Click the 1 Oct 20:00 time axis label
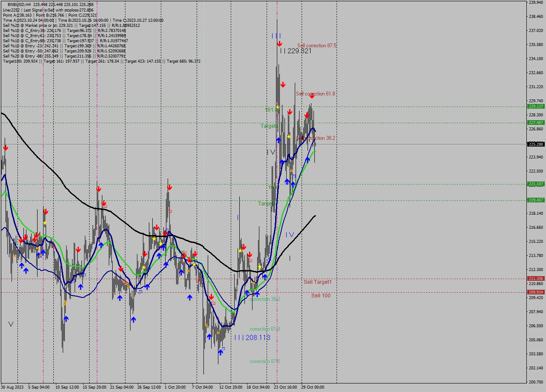The height and width of the screenshot is (392, 546). tap(175, 387)
